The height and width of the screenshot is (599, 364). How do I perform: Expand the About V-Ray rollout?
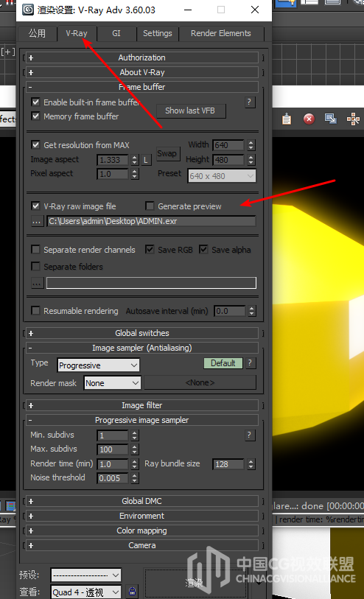pyautogui.click(x=142, y=72)
